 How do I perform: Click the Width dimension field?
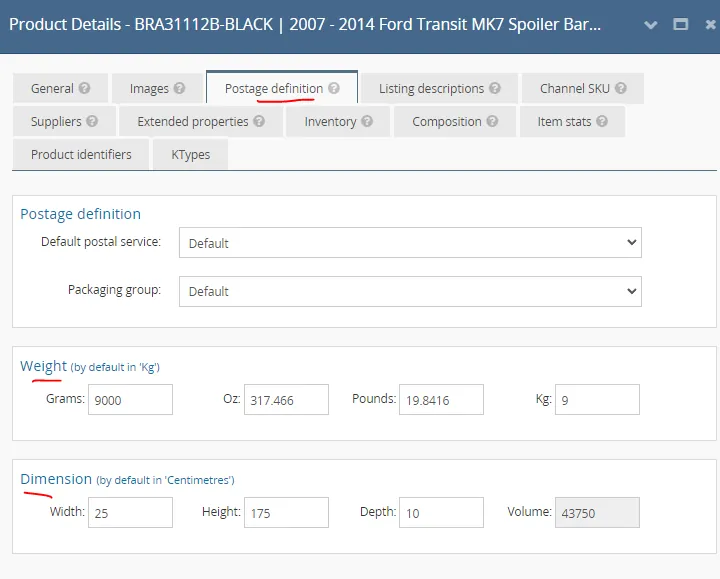(x=130, y=512)
